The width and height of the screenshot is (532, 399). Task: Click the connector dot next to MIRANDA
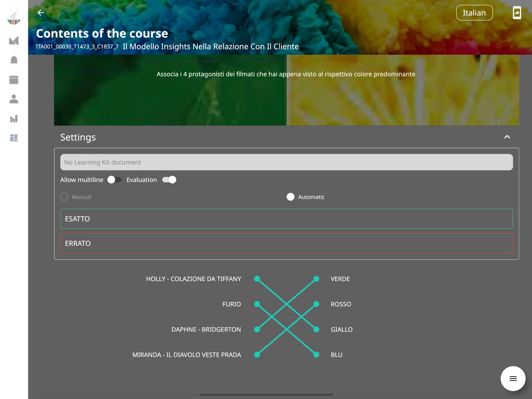[257, 354]
